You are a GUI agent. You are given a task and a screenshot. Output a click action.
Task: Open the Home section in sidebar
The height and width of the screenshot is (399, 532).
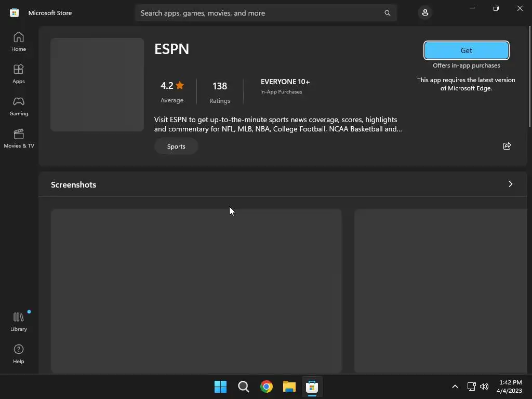[19, 42]
